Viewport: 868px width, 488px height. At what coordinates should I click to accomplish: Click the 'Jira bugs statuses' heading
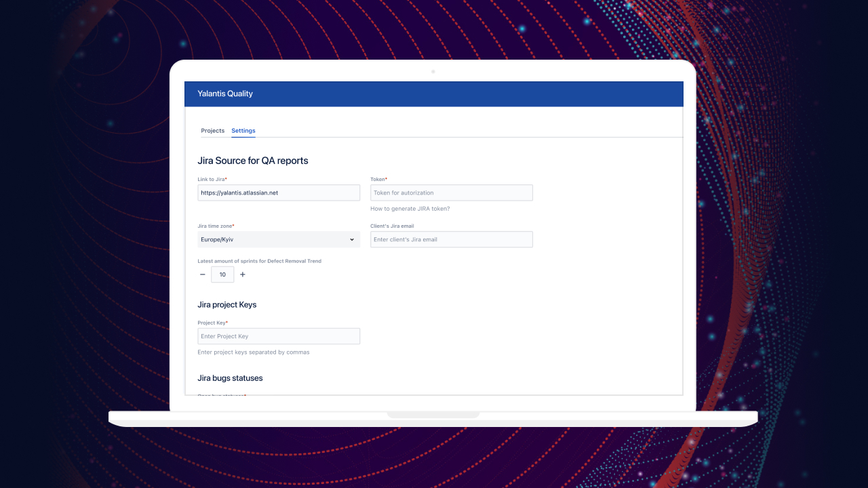click(x=230, y=378)
